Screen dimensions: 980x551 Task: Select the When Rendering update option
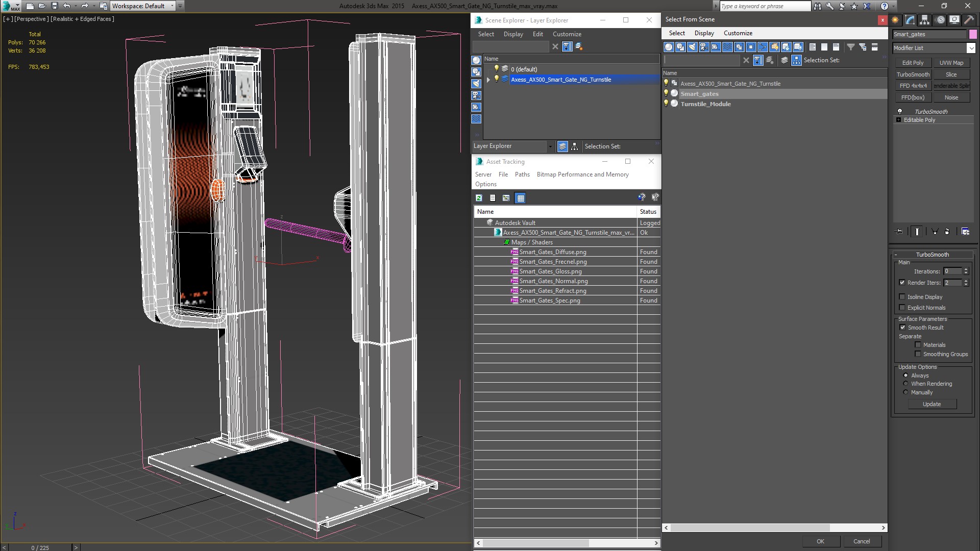pyautogui.click(x=906, y=384)
